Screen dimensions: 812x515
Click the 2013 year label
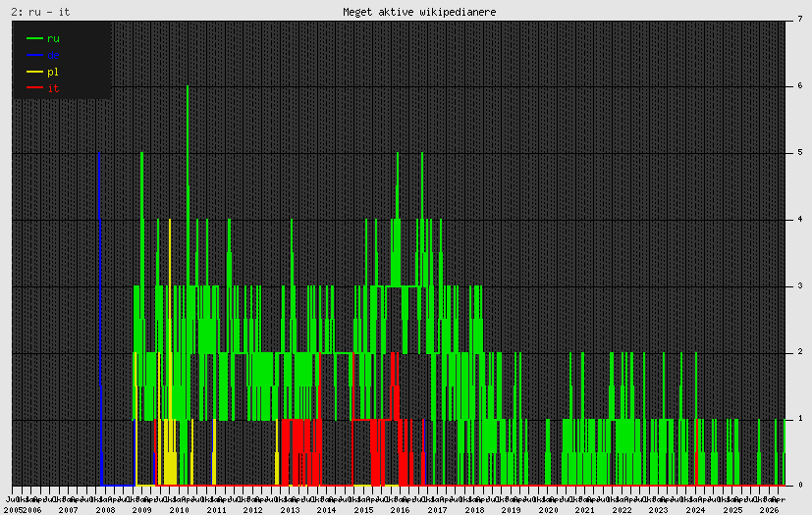[x=290, y=510]
